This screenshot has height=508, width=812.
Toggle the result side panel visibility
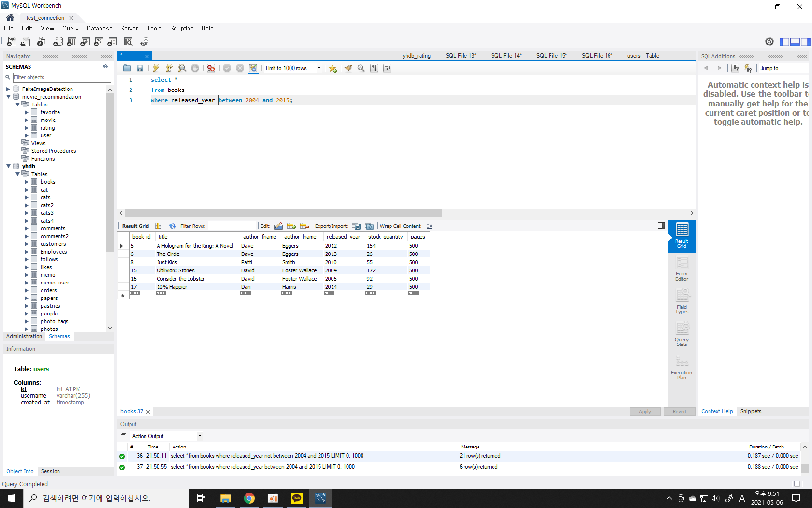tap(661, 225)
